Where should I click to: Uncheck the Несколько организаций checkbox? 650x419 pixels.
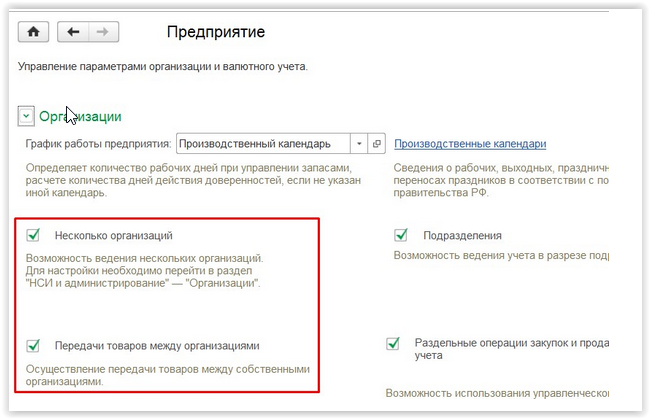[x=33, y=235]
